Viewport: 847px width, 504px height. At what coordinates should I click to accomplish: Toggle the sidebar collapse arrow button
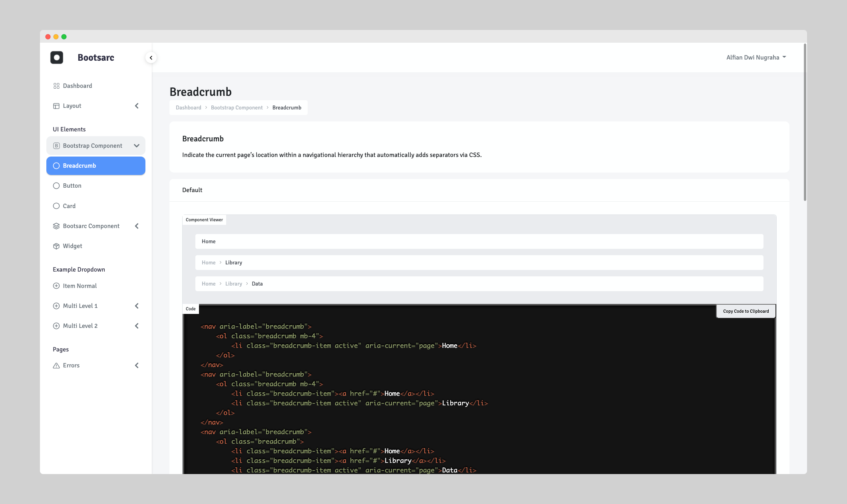pyautogui.click(x=151, y=57)
